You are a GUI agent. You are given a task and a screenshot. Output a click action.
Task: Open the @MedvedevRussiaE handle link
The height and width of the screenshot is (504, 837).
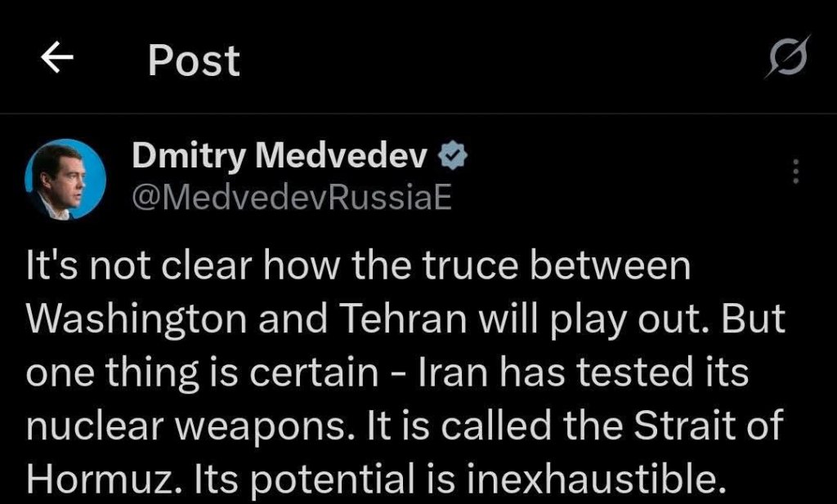click(x=292, y=198)
